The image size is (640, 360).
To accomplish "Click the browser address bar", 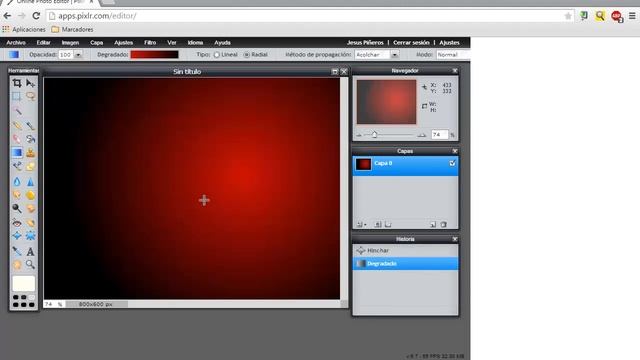I will point(310,16).
